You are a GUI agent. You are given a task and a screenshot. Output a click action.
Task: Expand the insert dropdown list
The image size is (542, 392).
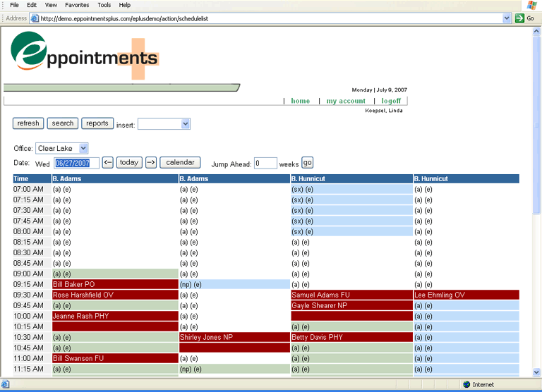click(186, 124)
